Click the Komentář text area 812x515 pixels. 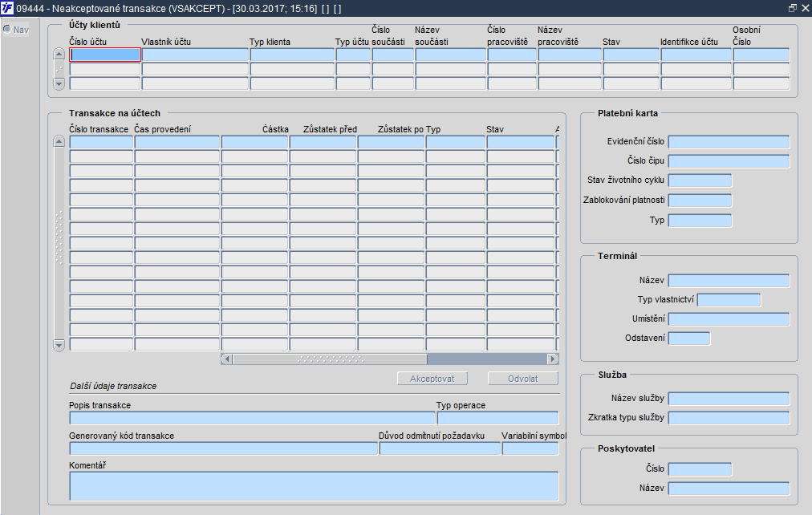coord(314,486)
